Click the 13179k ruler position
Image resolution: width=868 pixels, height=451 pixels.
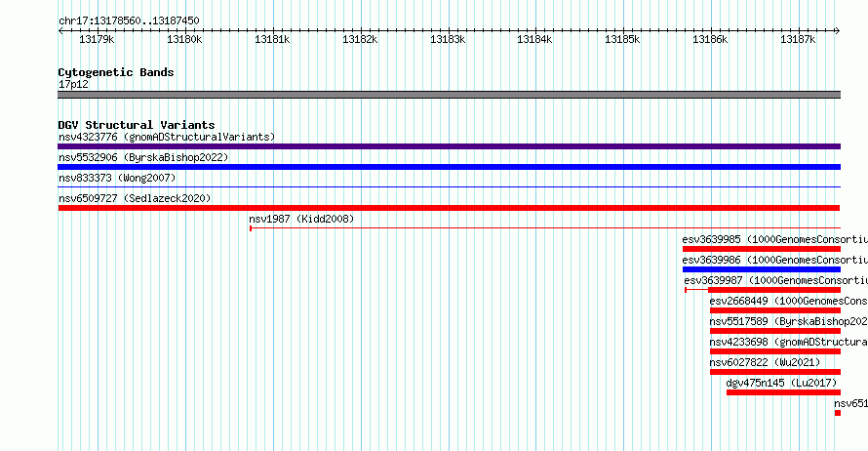97,39
